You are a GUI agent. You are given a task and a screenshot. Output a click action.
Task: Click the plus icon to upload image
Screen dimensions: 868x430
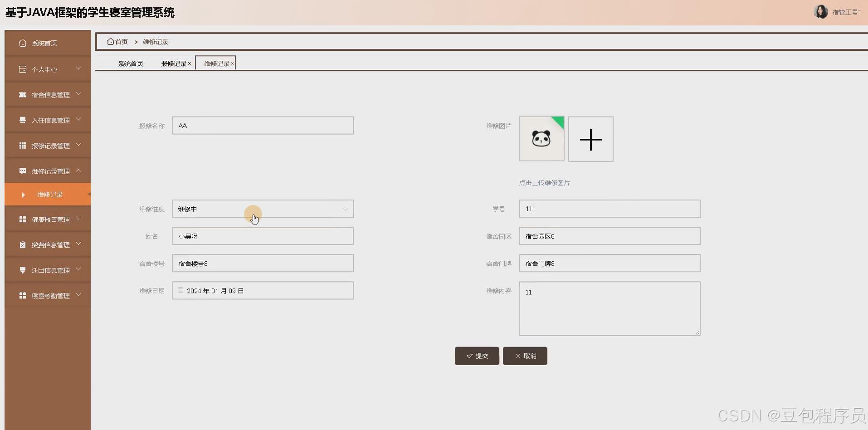click(591, 139)
